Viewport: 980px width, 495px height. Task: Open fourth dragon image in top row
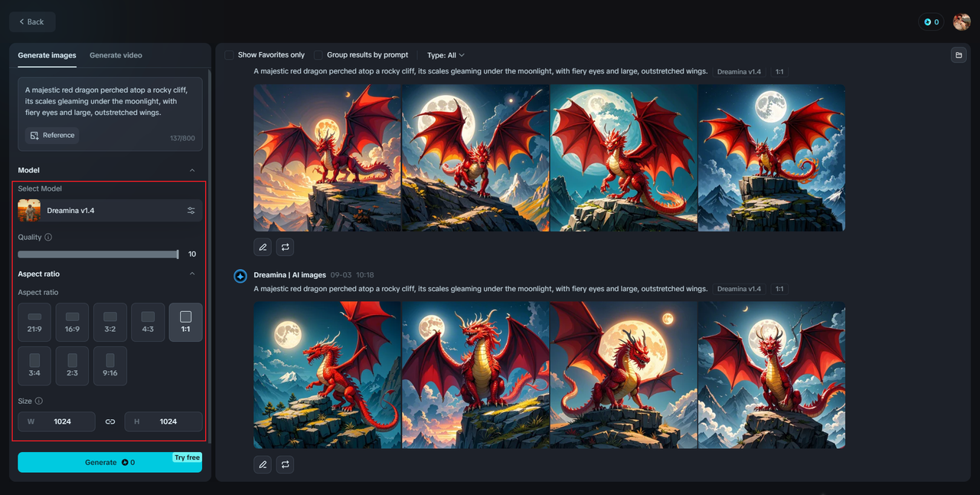tap(772, 158)
